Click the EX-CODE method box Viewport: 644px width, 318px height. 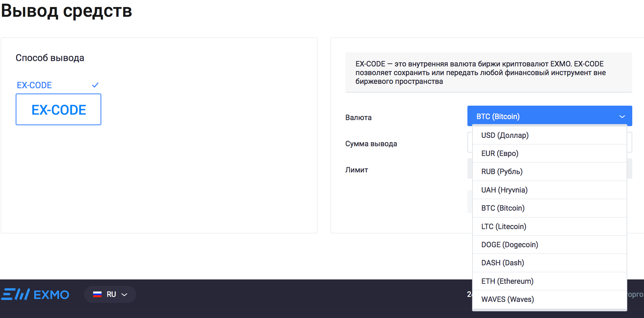58,109
